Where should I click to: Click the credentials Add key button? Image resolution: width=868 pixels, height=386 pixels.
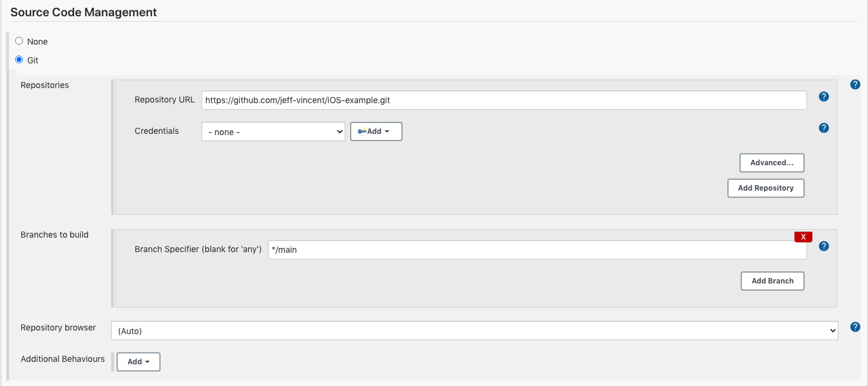(x=376, y=131)
